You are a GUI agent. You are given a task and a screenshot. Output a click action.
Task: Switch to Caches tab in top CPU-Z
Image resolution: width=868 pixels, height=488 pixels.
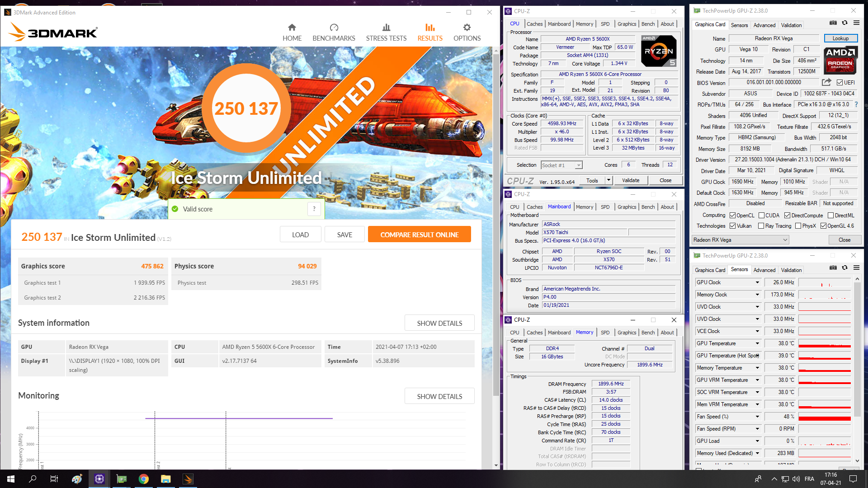click(x=534, y=24)
